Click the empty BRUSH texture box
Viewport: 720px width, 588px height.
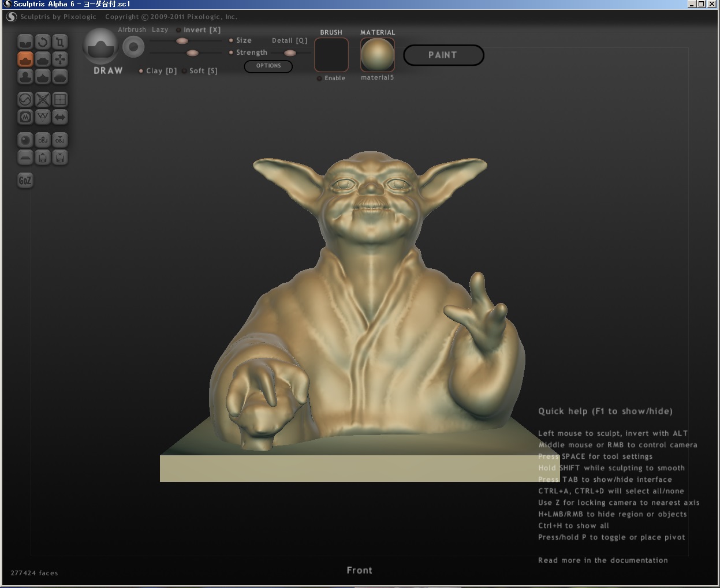[331, 55]
